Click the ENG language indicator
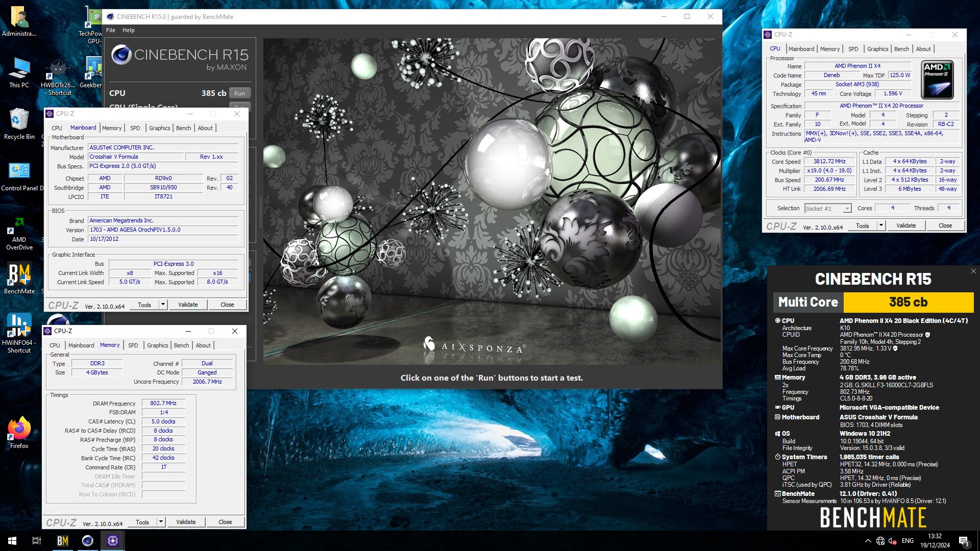This screenshot has width=980, height=551. pyautogui.click(x=908, y=541)
